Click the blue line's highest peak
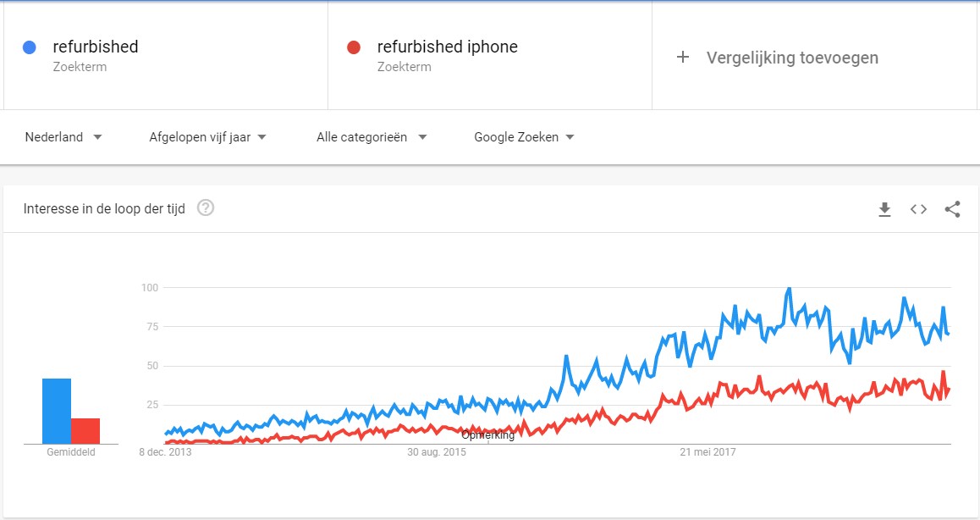This screenshot has width=980, height=520. tap(789, 289)
